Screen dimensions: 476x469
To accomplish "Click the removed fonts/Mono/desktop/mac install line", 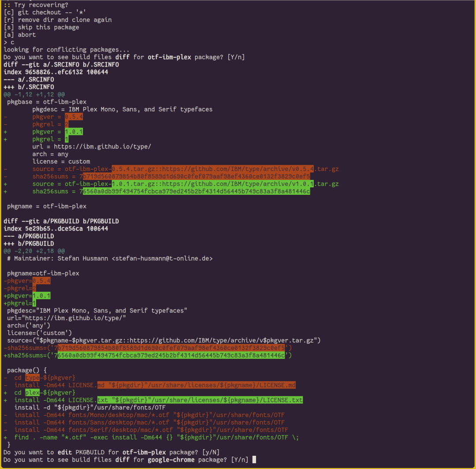I will [x=144, y=415].
